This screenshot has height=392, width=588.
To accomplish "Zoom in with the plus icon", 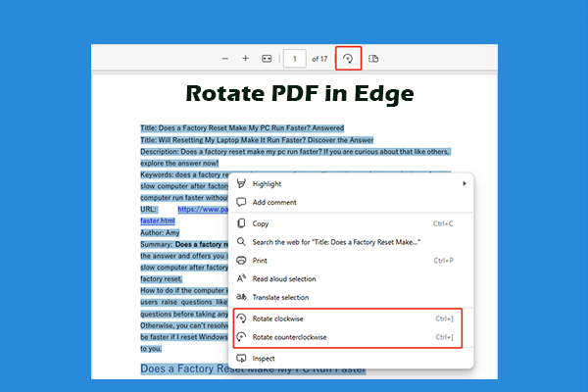I will click(x=245, y=59).
